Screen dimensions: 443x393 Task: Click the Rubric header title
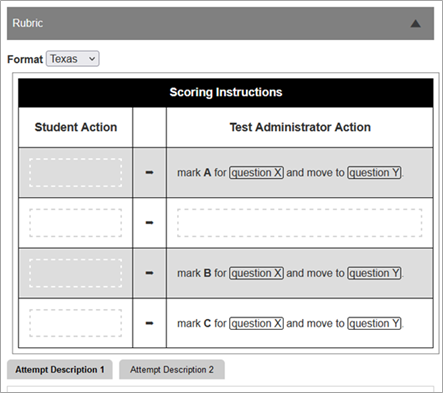(28, 23)
